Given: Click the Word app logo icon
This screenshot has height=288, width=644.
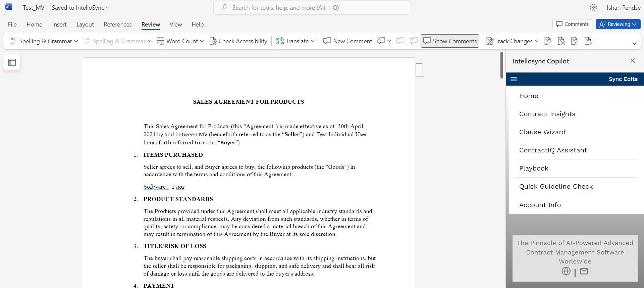Looking at the screenshot, I should [x=8, y=7].
